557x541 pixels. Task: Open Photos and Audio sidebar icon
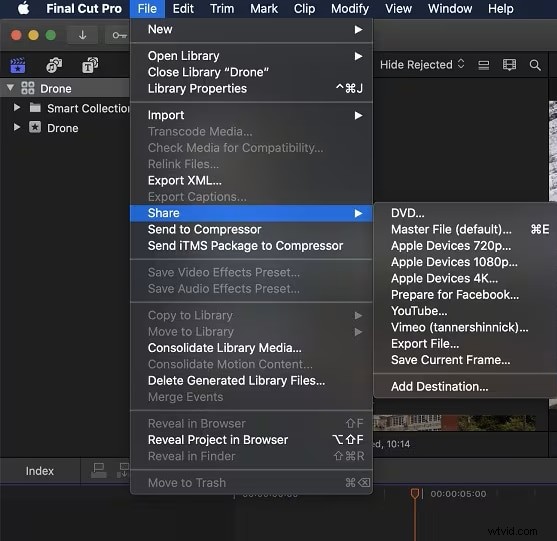54,65
